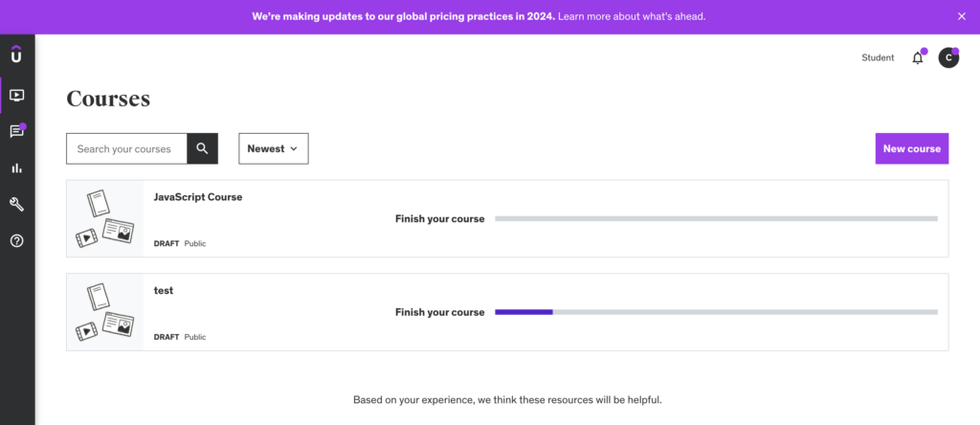
Task: Open the Performance bar chart icon
Action: pos(17,168)
